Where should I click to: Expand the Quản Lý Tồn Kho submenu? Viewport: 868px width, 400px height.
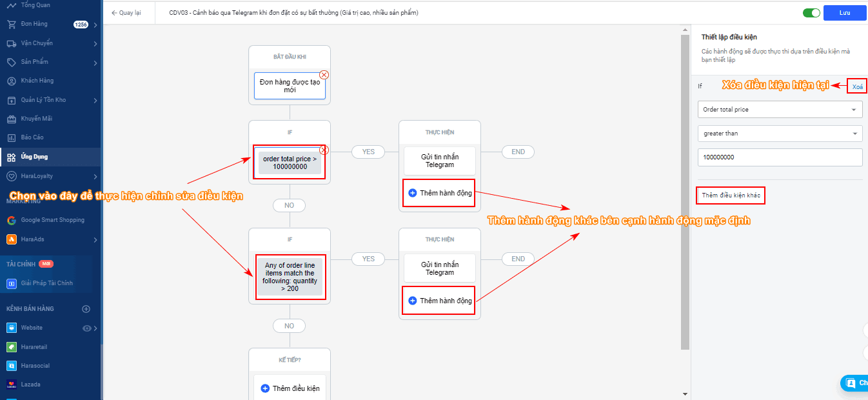(x=95, y=100)
